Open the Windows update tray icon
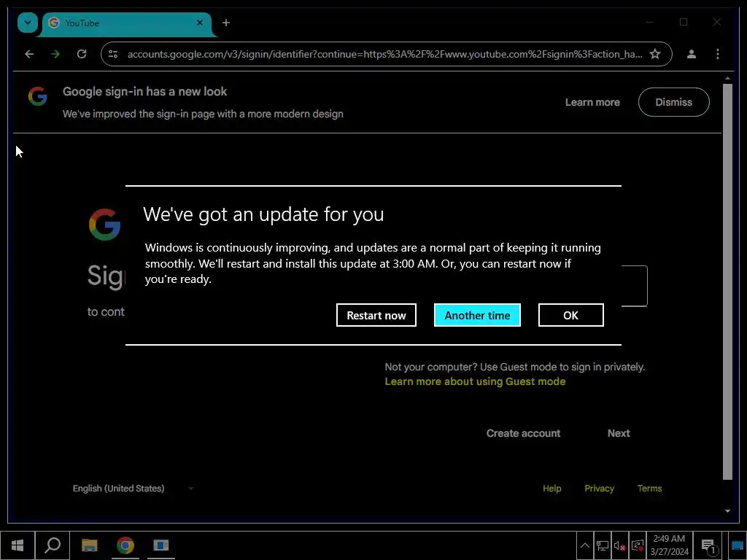Viewport: 747px width, 560px height. (637, 545)
